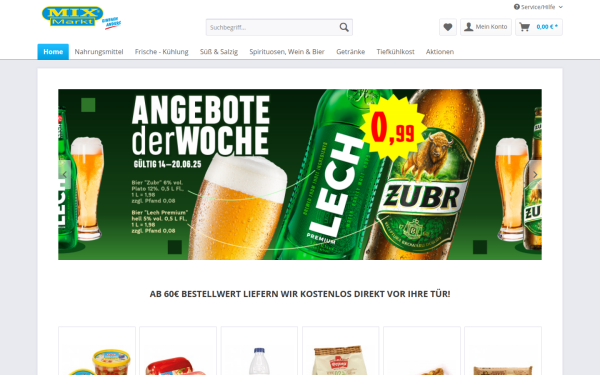600x375 pixels.
Task: Click the Mein Konto account button
Action: (486, 27)
